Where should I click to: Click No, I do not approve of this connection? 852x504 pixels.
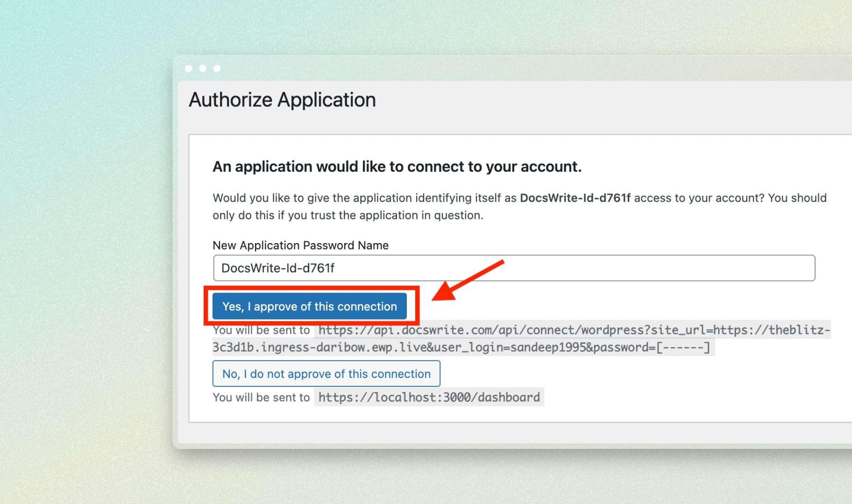click(x=326, y=374)
